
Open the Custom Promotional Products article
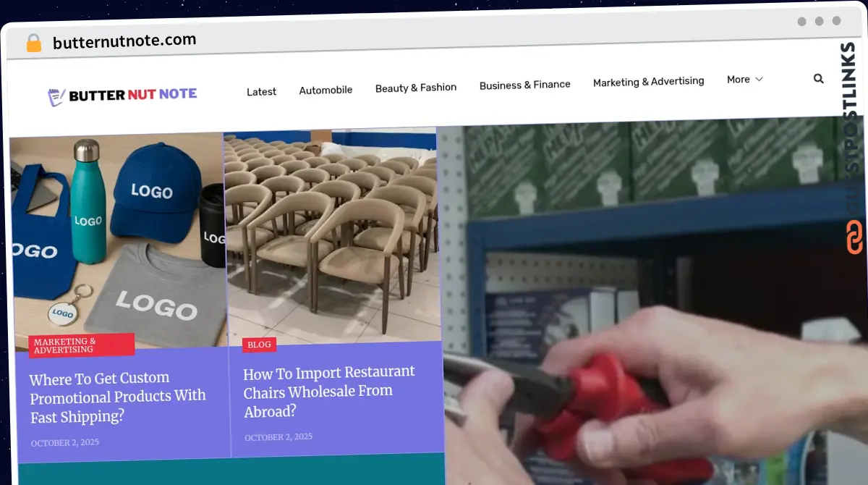pyautogui.click(x=117, y=397)
